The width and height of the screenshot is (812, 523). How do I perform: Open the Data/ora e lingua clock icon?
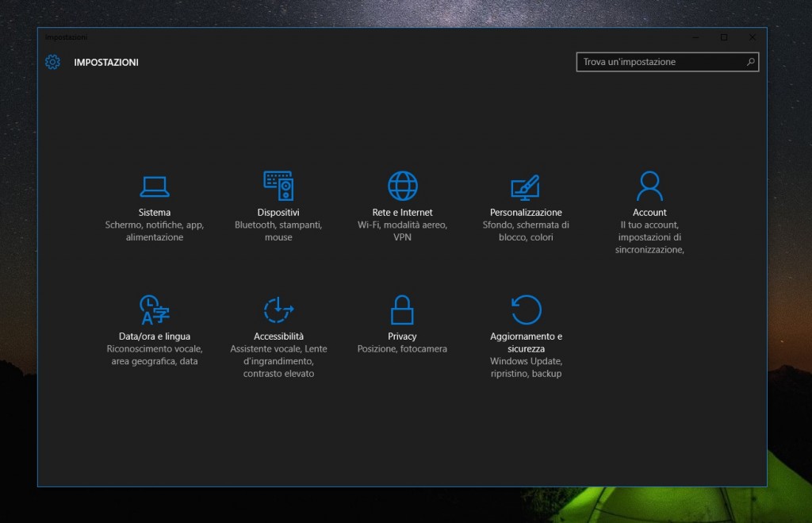tap(154, 310)
